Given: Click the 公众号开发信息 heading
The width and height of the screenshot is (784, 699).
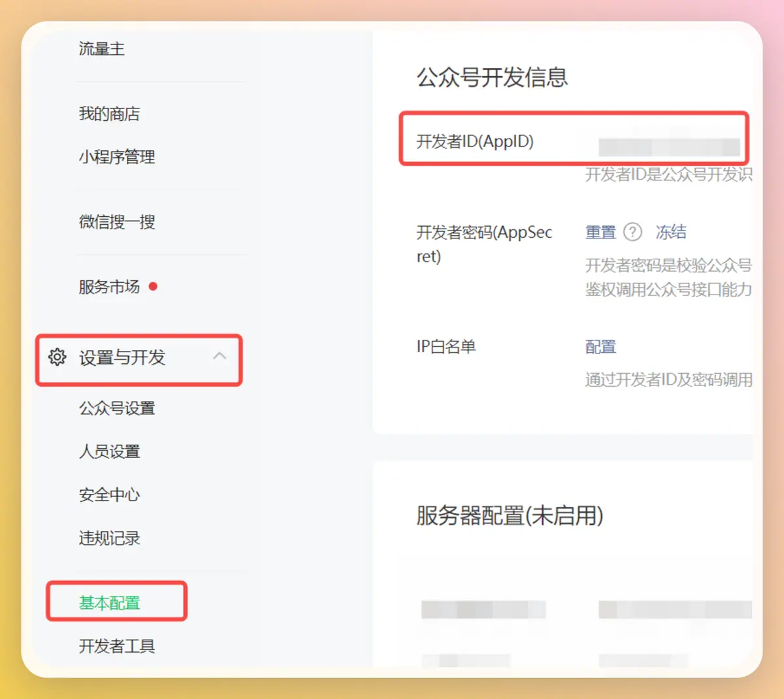Looking at the screenshot, I should point(493,77).
